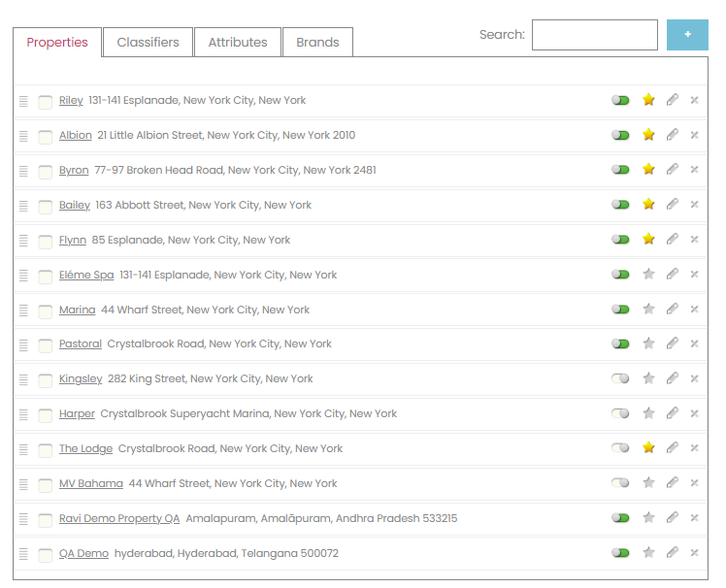Click the Ravi Demo Property QA link
The image size is (726, 588).
click(119, 518)
